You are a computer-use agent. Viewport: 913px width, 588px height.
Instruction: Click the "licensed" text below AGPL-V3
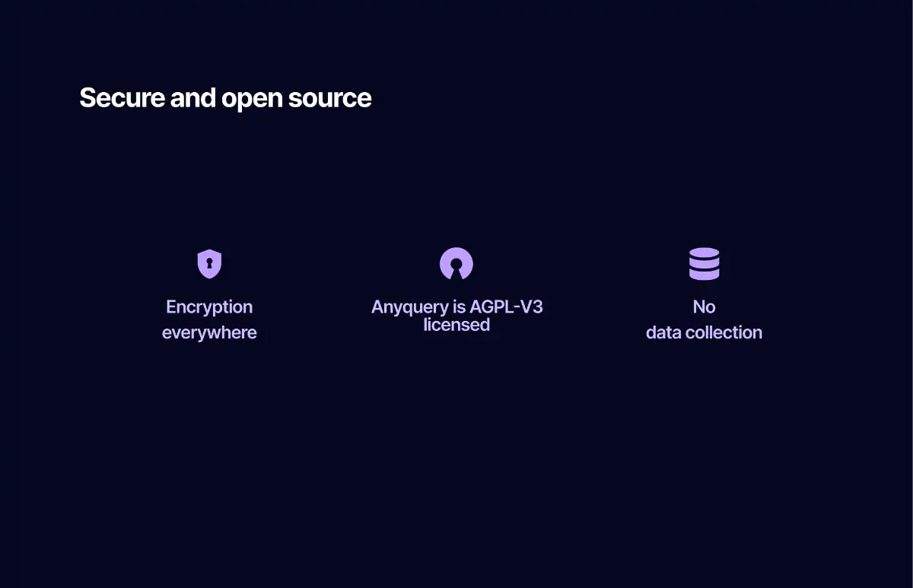(456, 325)
